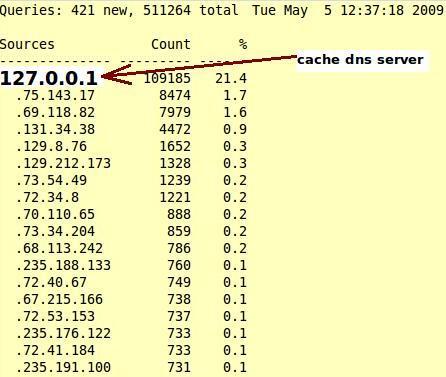This screenshot has height=377, width=446.
Task: Select count value 4472
Action: (175, 130)
